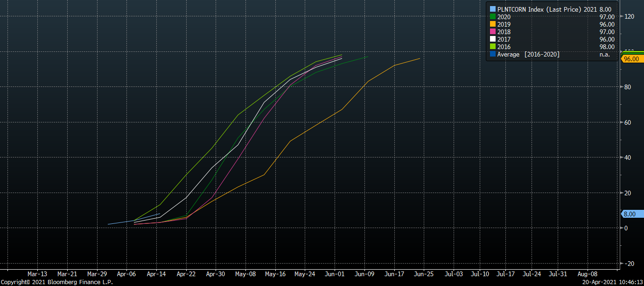Click the pink 2018 legend swatch
644x286 pixels.
coord(492,32)
